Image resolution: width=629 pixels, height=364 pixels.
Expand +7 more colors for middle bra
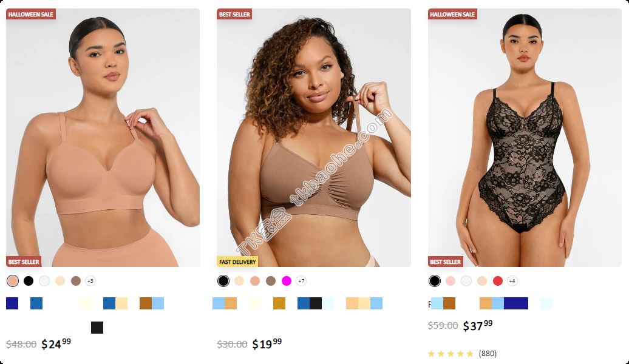coord(301,281)
